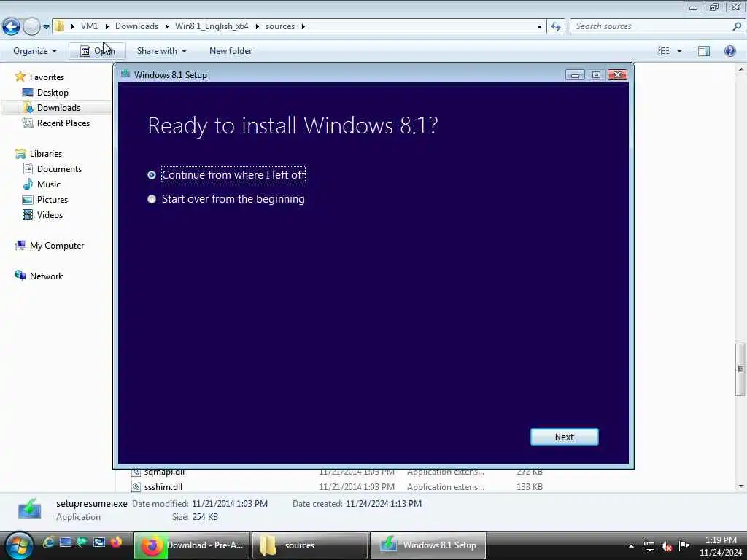Screen dimensions: 747x560
Task: Open Explorer help
Action: pyautogui.click(x=729, y=51)
